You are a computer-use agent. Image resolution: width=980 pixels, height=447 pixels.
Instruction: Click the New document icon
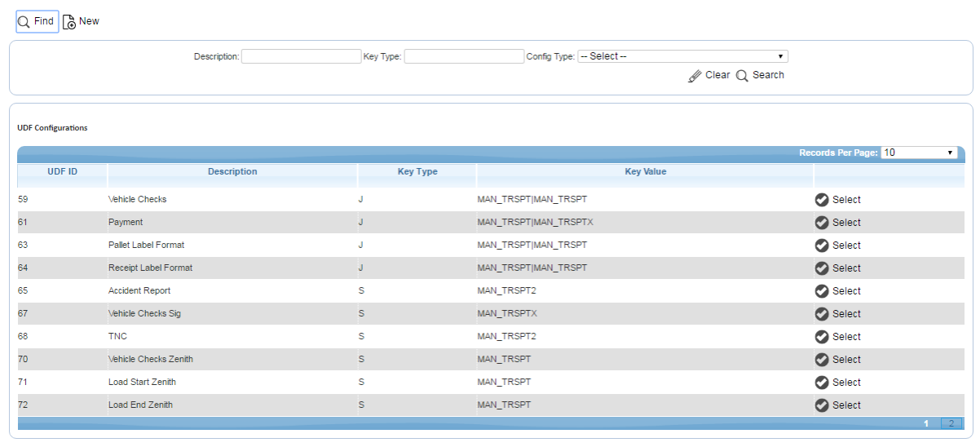[69, 22]
